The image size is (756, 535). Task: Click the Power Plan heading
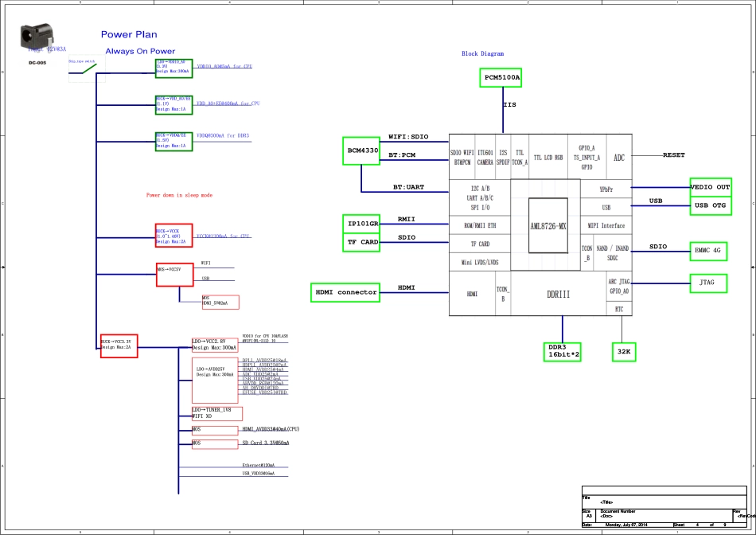click(x=129, y=34)
